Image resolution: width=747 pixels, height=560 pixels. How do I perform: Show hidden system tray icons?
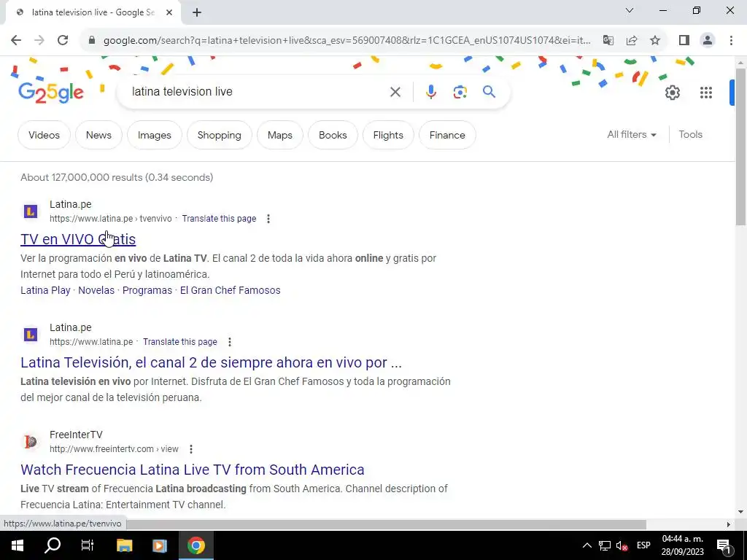(587, 545)
